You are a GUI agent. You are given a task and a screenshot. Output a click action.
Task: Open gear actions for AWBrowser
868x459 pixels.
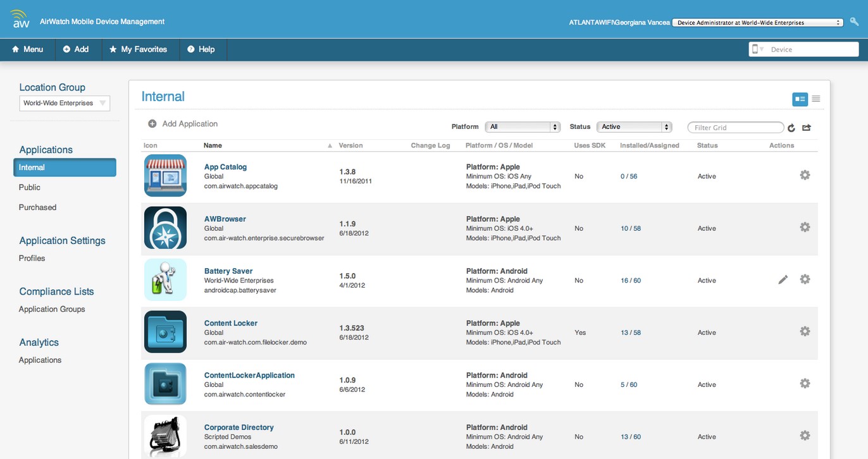point(805,227)
